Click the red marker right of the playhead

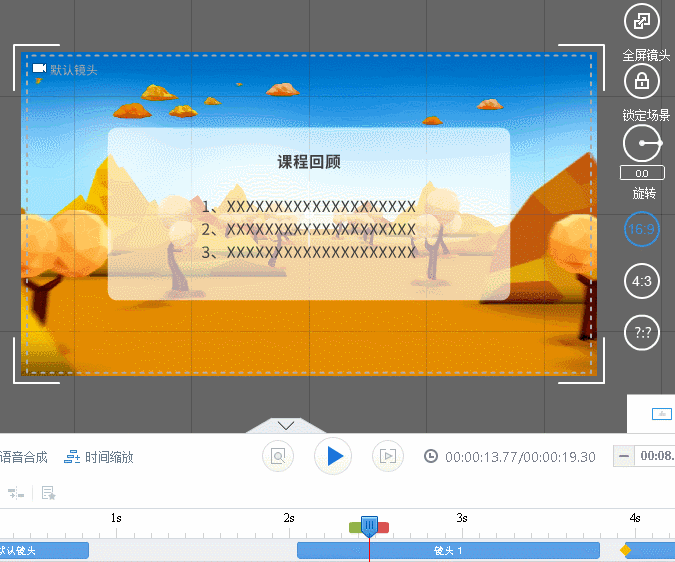(383, 528)
